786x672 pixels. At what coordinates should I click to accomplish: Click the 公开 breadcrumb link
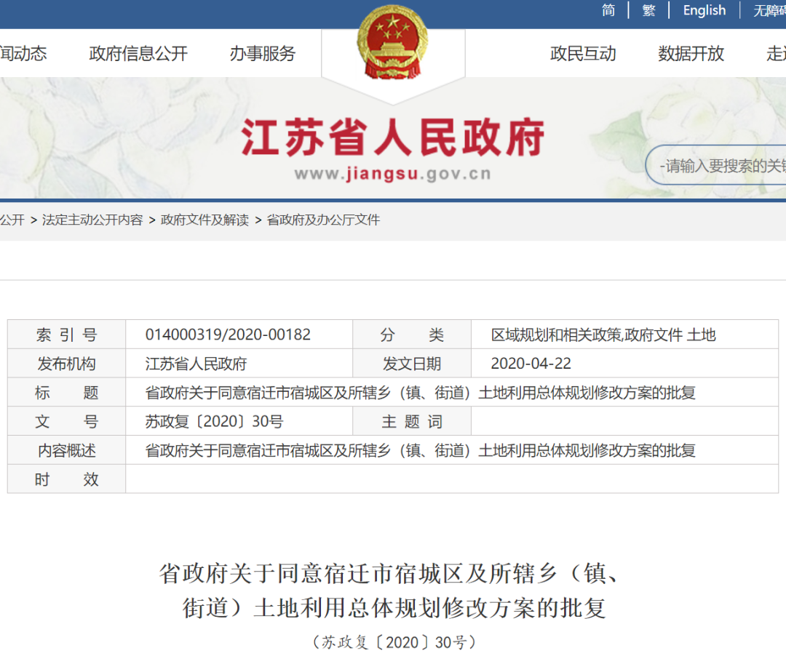pyautogui.click(x=12, y=220)
